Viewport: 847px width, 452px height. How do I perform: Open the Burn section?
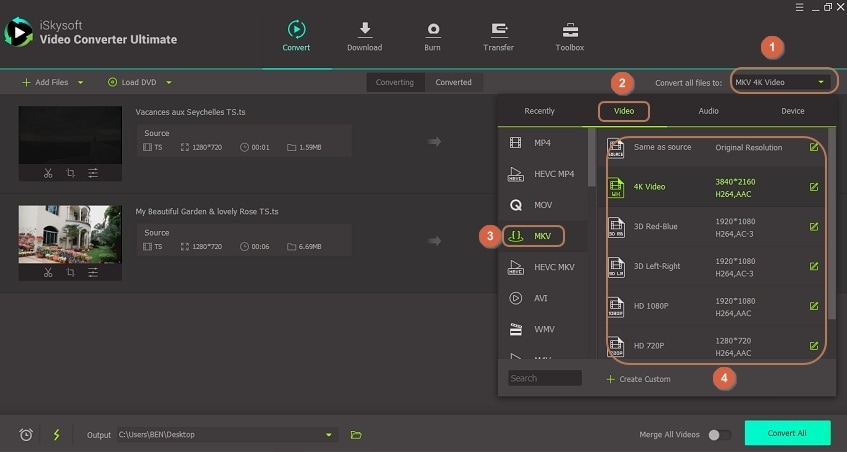coord(432,36)
